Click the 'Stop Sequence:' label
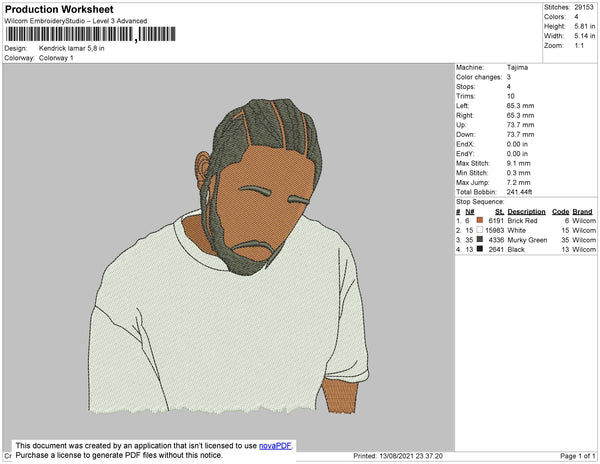This screenshot has height=464, width=600. (480, 202)
